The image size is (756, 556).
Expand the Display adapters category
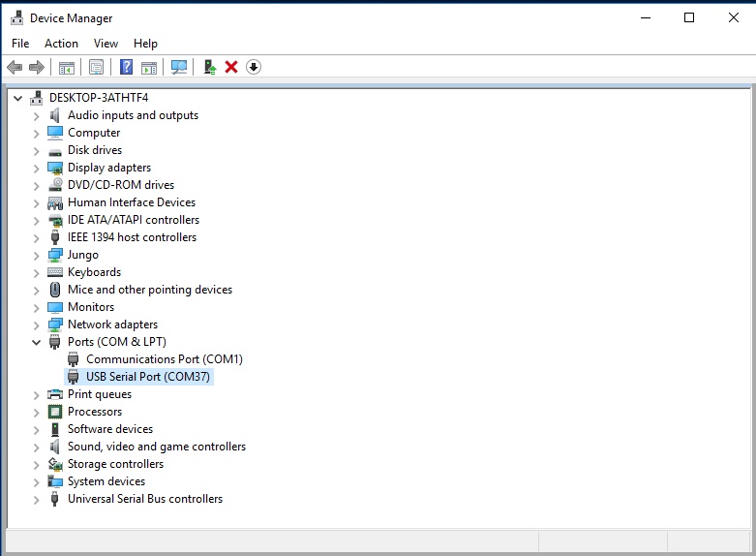tap(37, 168)
